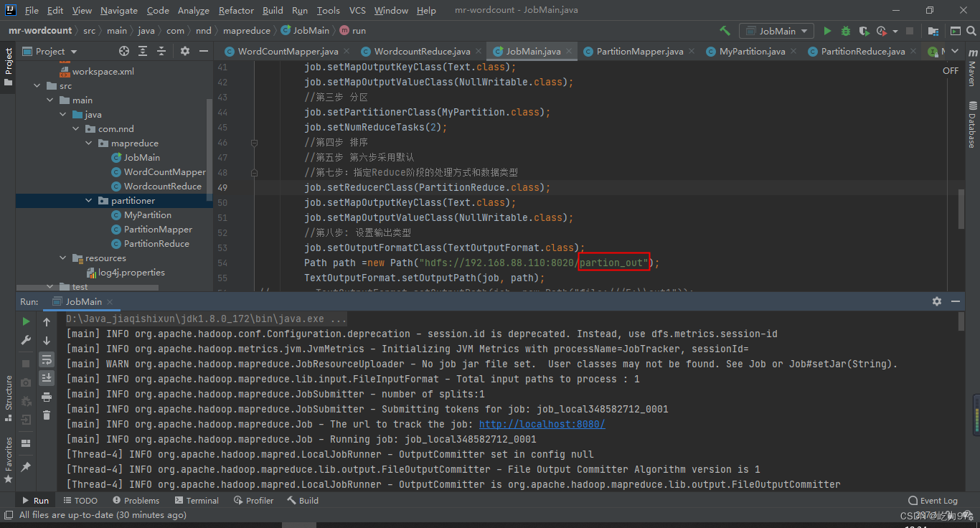
Task: Click IntelliJ IDEA logo icon in title bar
Action: pos(11,10)
